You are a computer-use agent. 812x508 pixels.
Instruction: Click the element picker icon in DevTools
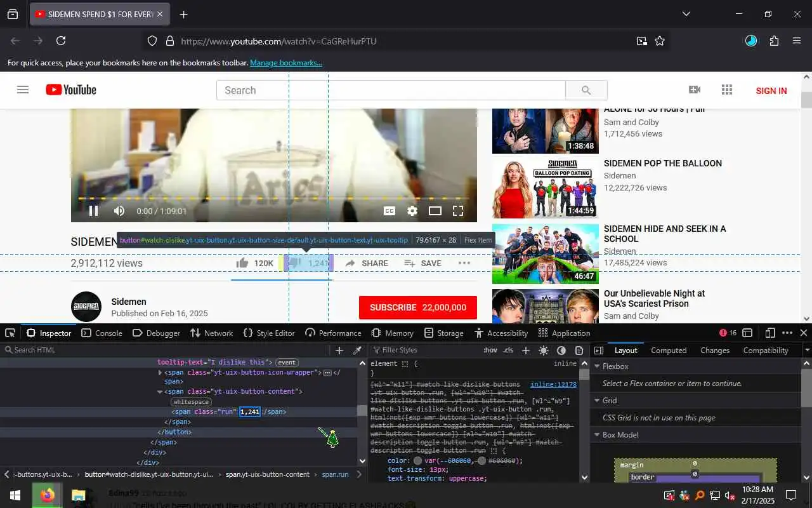10,333
